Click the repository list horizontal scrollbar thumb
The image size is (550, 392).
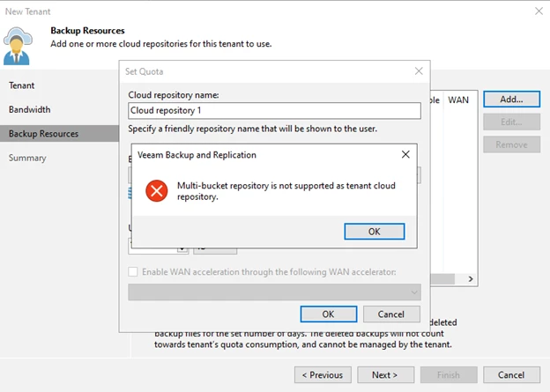442,279
